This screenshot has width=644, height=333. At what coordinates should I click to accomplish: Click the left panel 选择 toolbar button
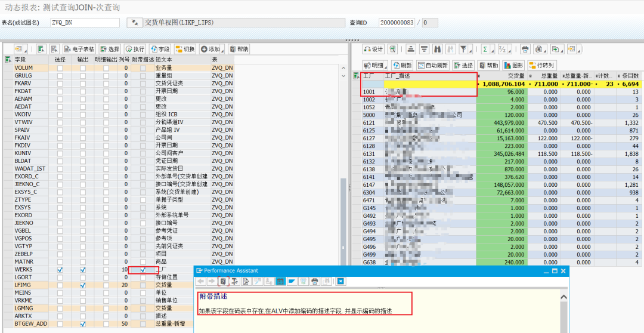pyautogui.click(x=110, y=50)
